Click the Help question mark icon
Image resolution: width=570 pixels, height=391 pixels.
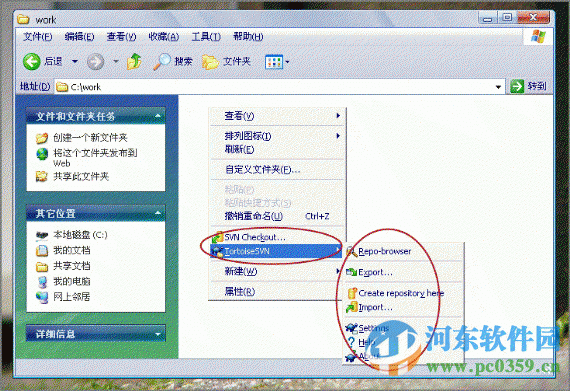tap(352, 342)
